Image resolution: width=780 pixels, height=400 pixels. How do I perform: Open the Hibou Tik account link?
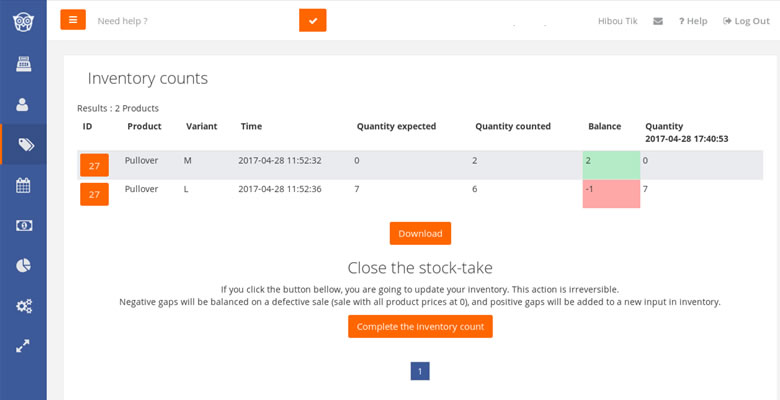coord(618,21)
